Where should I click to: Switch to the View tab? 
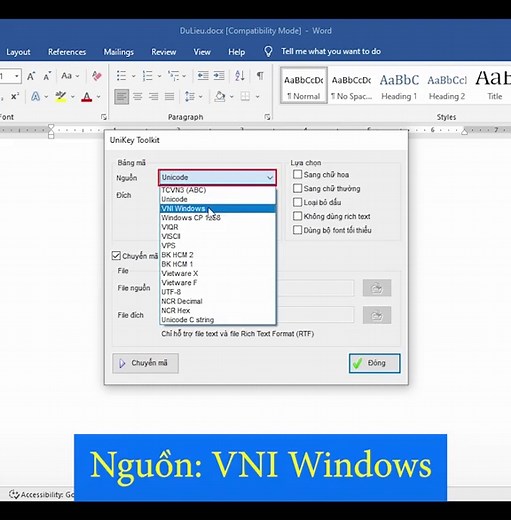(202, 52)
